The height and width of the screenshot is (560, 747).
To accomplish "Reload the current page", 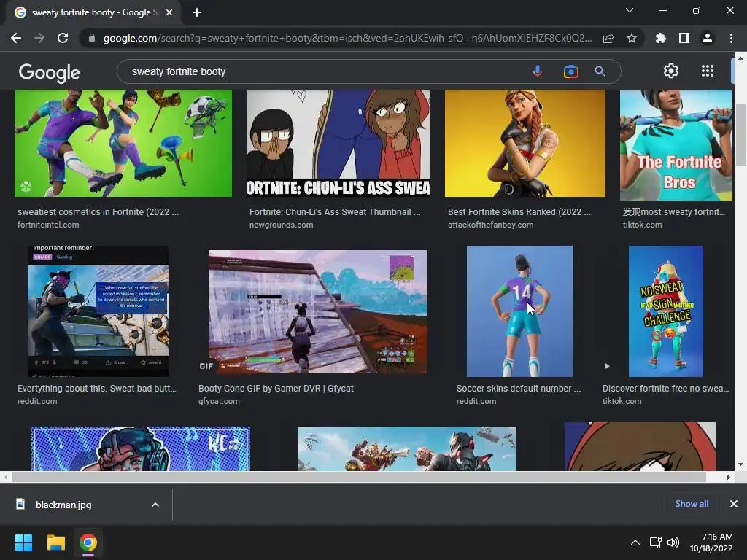I will [x=63, y=38].
